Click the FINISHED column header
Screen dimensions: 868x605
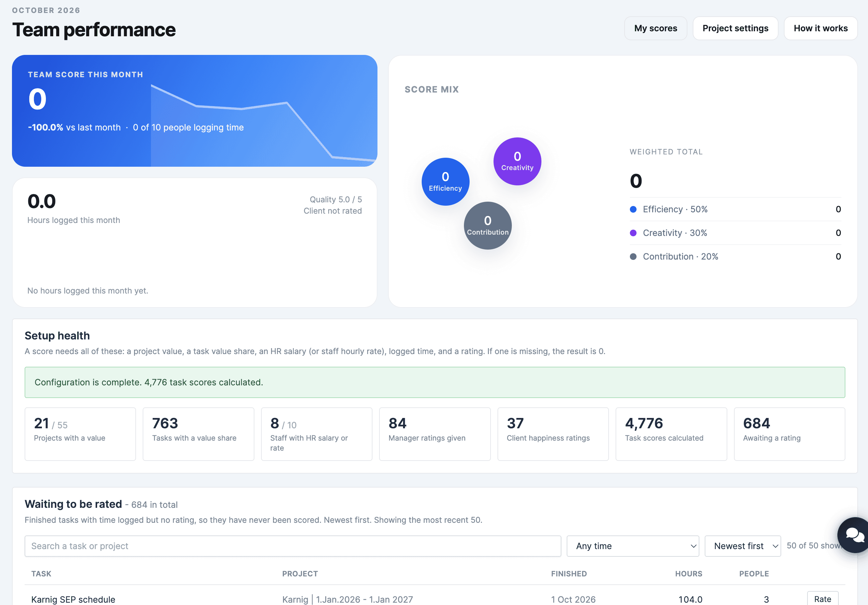[x=569, y=574]
